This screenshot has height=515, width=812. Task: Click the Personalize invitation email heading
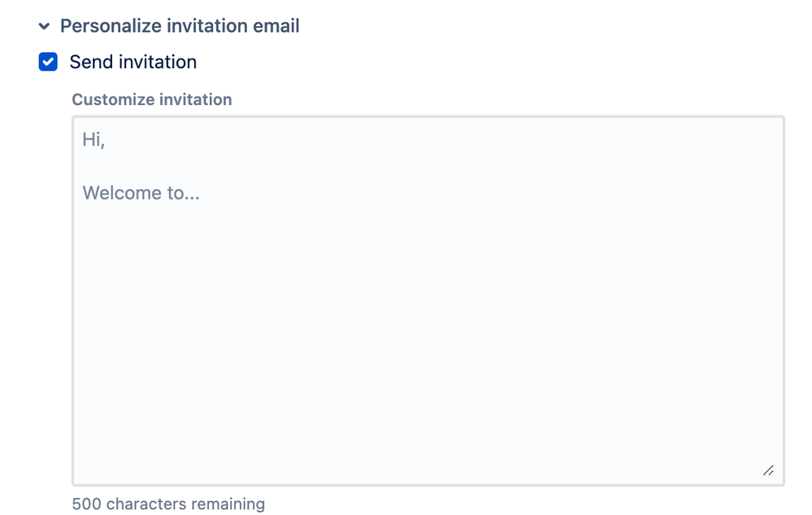click(x=179, y=25)
